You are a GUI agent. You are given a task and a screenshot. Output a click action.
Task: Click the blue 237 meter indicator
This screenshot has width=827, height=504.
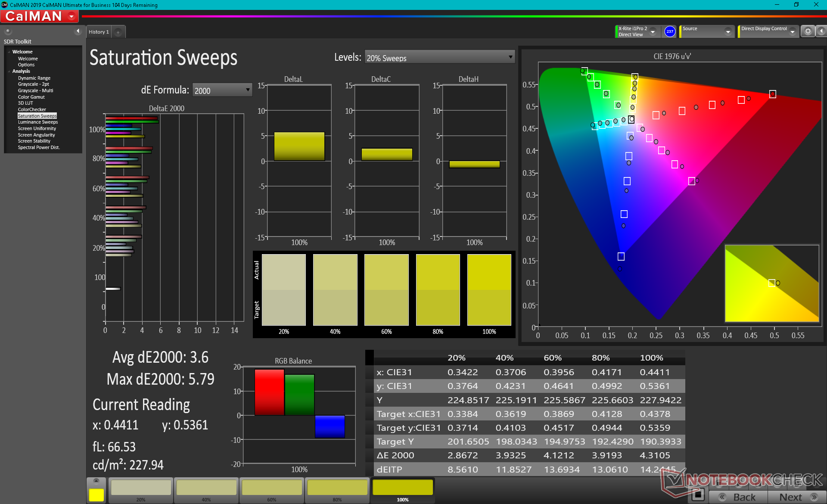coord(670,31)
